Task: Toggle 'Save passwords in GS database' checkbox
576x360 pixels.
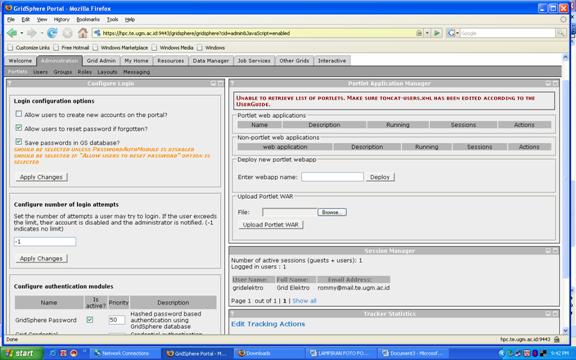Action: tap(19, 142)
